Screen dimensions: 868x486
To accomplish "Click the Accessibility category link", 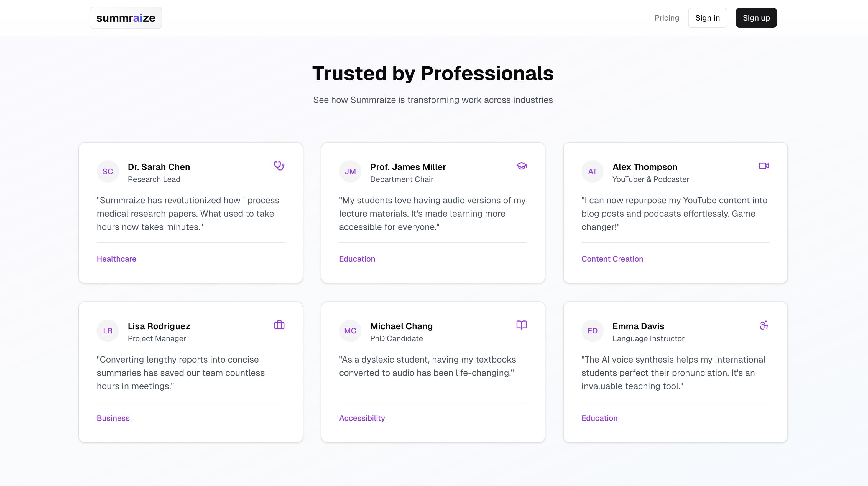I will [x=362, y=418].
